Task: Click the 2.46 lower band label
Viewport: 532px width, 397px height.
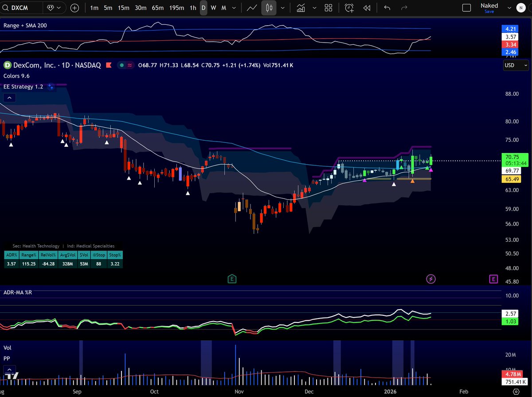Action: 511,52
